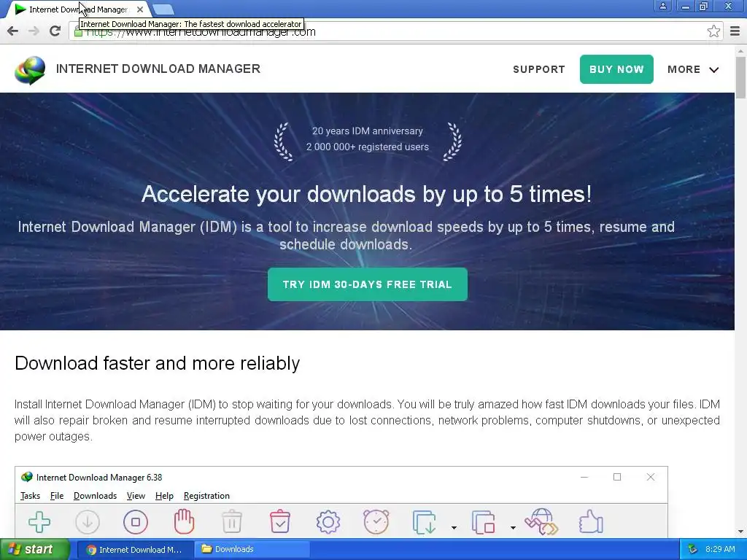Open the Chrome hamburger menu

click(x=735, y=31)
